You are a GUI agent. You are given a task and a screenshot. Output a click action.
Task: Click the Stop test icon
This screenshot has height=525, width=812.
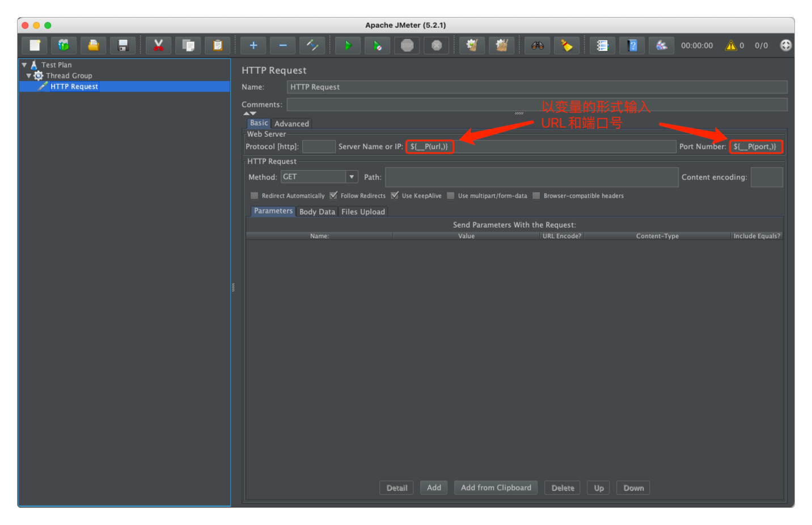(407, 45)
